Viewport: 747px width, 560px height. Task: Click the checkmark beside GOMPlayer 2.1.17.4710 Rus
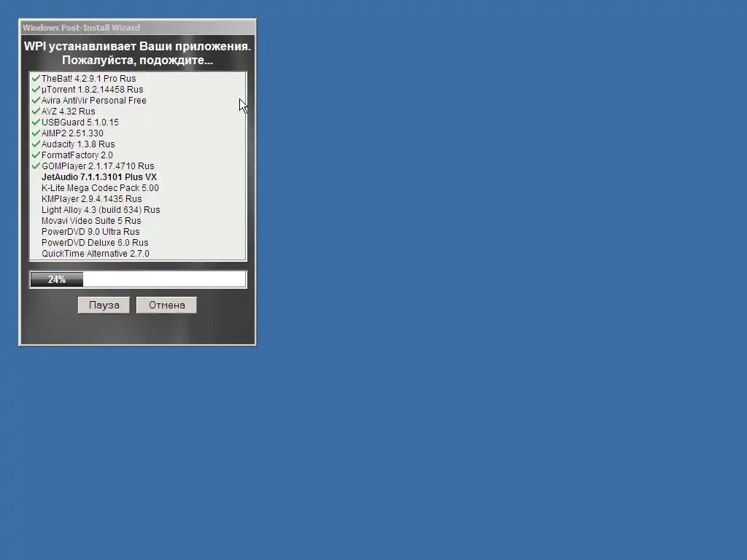point(36,166)
